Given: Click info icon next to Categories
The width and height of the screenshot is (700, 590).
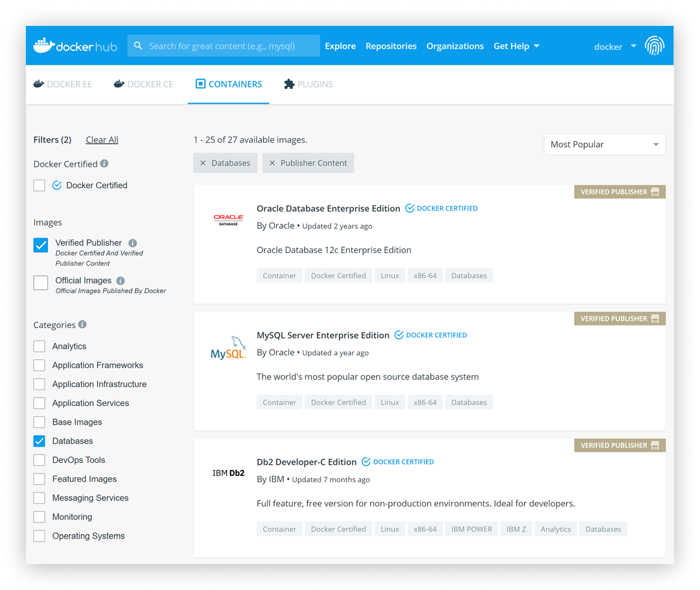Looking at the screenshot, I should (x=82, y=324).
